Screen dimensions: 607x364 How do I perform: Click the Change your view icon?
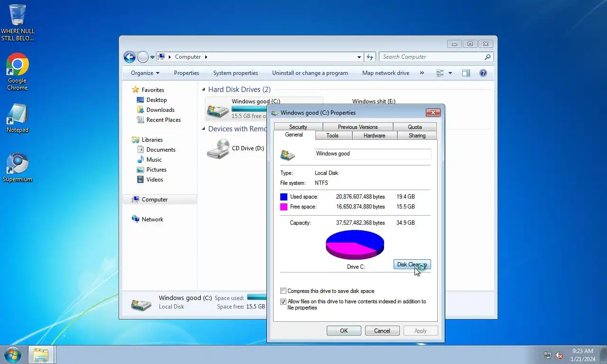click(440, 73)
